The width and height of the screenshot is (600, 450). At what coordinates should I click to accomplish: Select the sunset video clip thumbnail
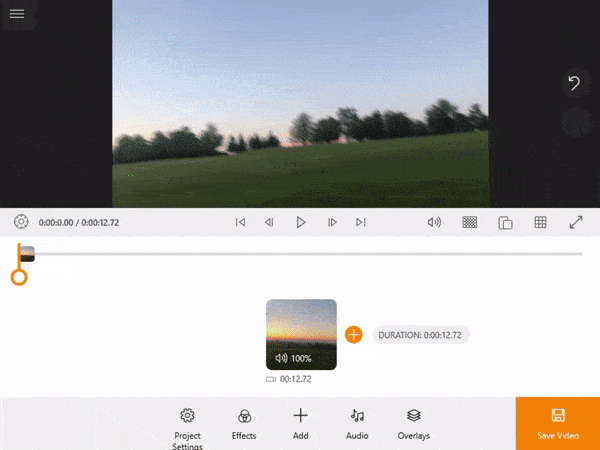302,334
